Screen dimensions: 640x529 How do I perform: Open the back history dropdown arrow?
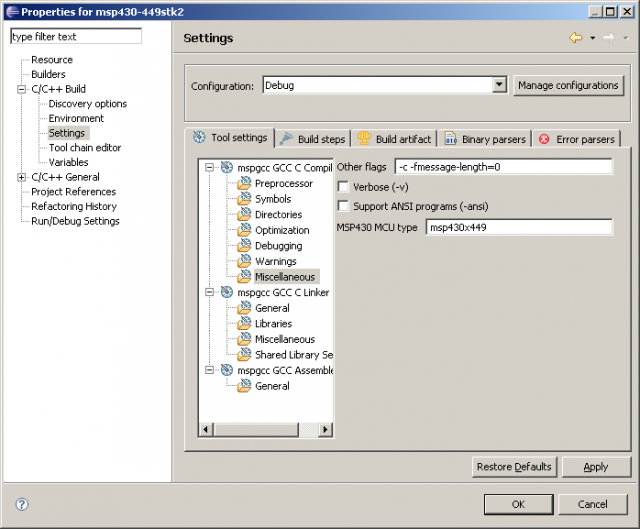tap(592, 38)
